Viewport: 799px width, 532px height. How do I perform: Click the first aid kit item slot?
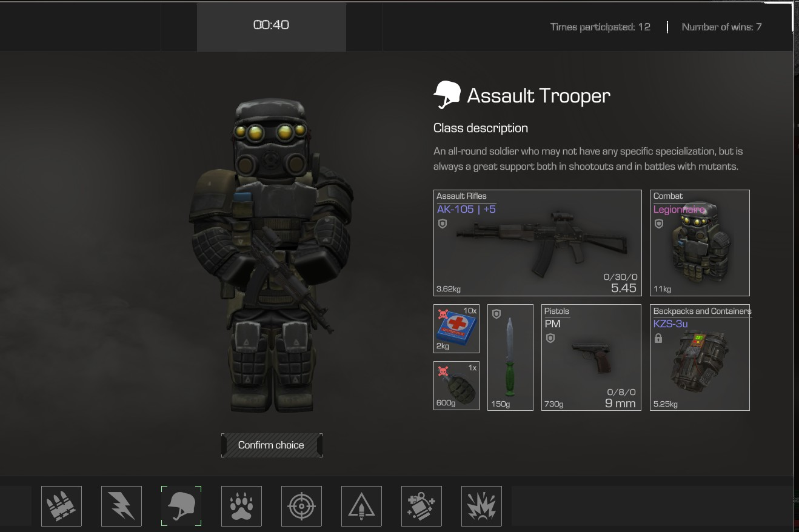[456, 328]
